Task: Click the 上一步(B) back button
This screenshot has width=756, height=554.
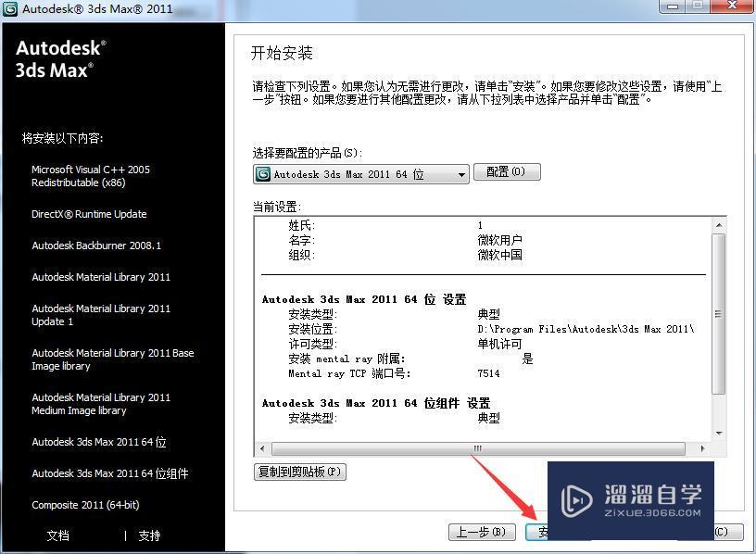Action: pyautogui.click(x=481, y=533)
